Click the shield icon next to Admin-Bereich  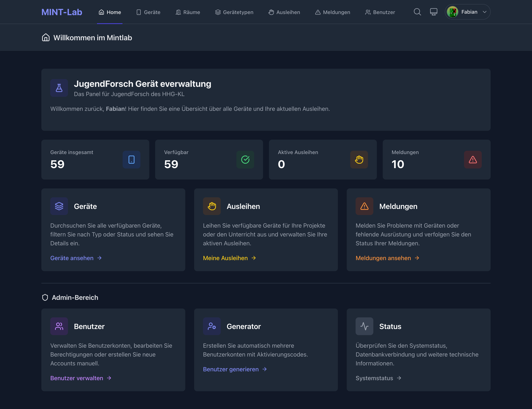point(45,297)
